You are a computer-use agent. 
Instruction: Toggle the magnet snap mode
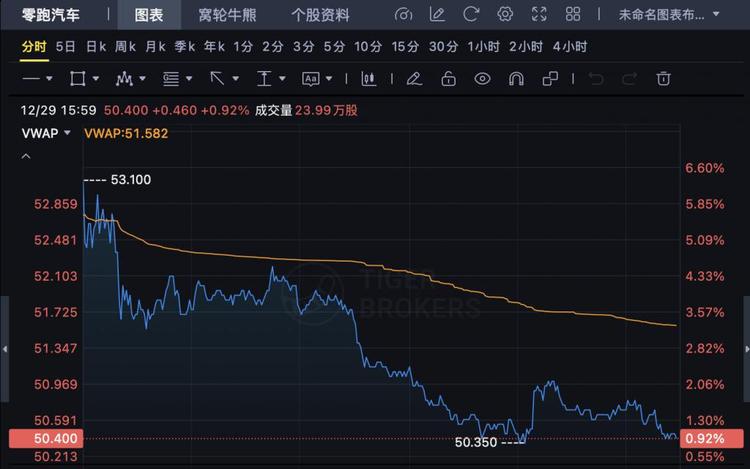coord(516,78)
